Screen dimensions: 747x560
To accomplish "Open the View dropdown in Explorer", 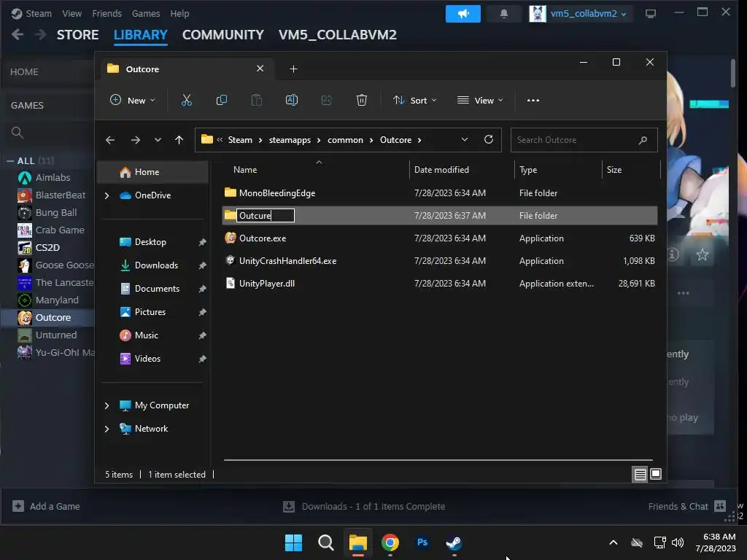I will (480, 100).
